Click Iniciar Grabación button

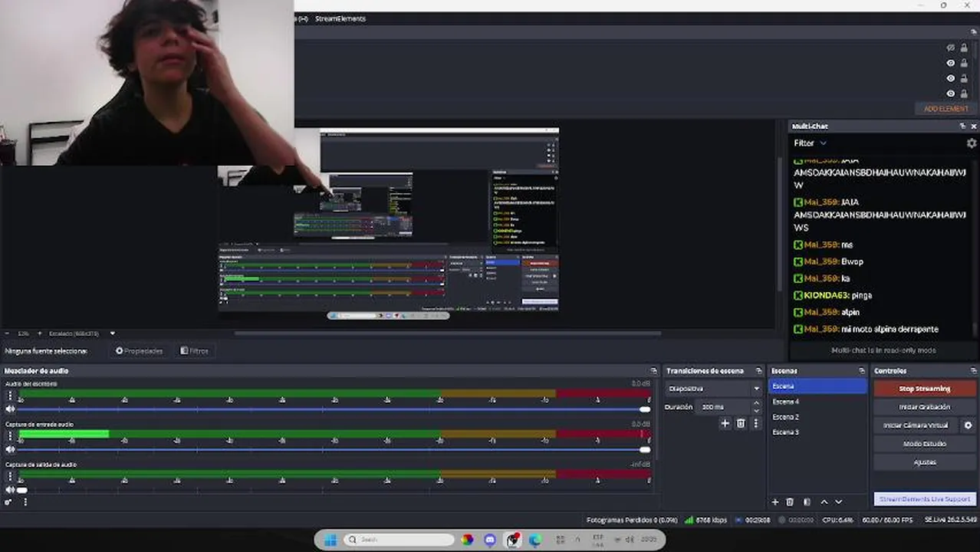pos(925,407)
